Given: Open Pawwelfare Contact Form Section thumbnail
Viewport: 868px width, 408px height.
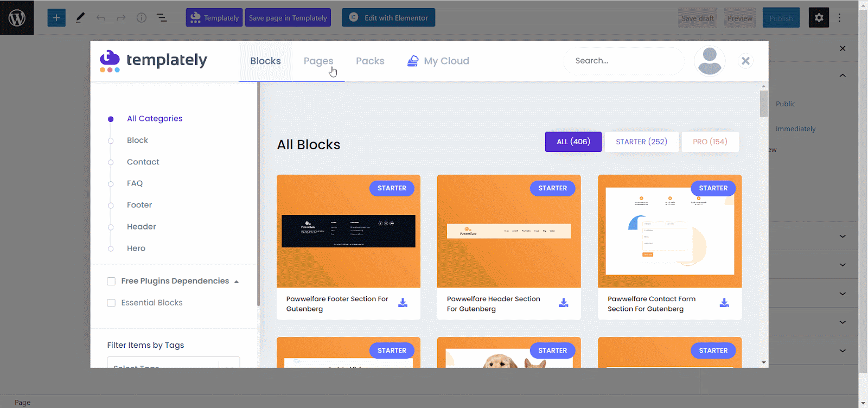Looking at the screenshot, I should (669, 231).
